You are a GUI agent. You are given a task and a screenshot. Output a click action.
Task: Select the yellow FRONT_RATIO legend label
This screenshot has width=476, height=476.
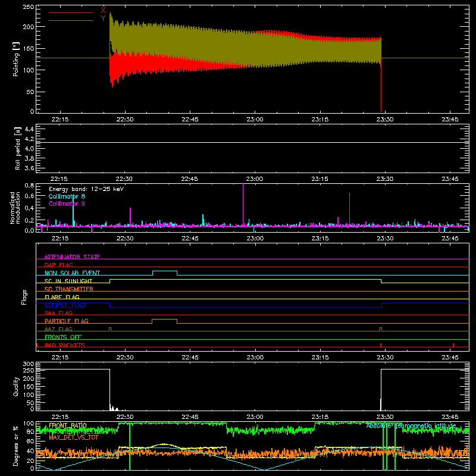pos(68,425)
